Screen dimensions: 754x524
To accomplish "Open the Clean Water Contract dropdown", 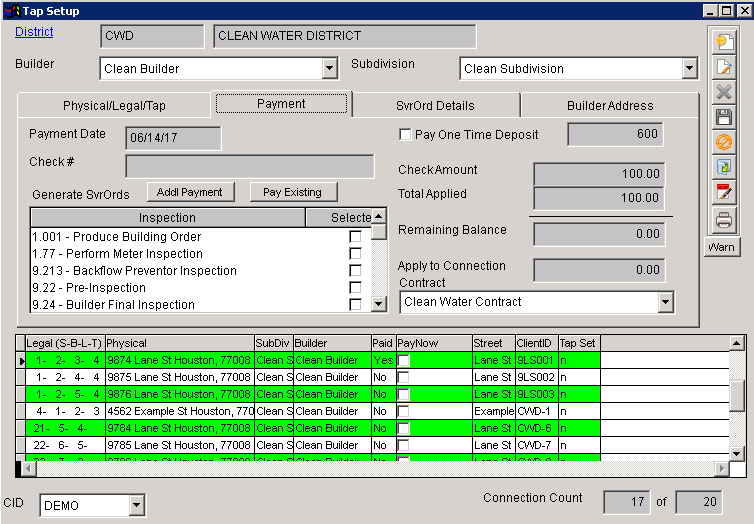I will point(665,302).
